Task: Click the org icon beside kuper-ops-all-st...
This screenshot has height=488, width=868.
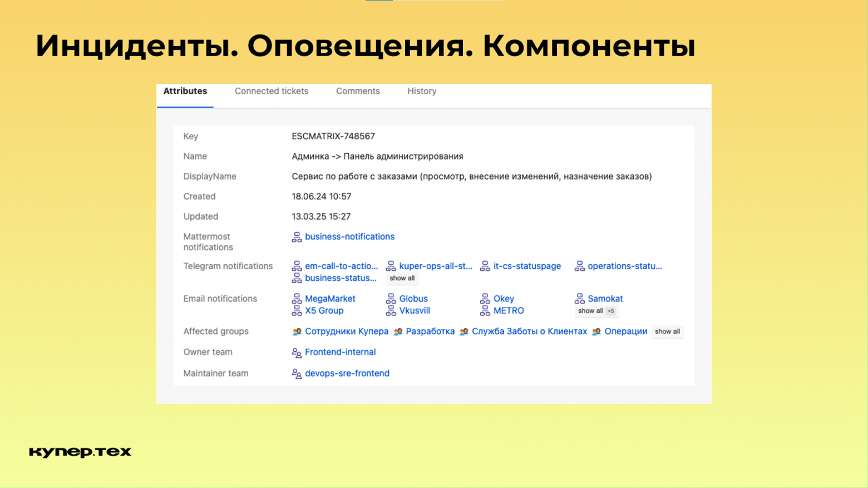Action: [391, 266]
